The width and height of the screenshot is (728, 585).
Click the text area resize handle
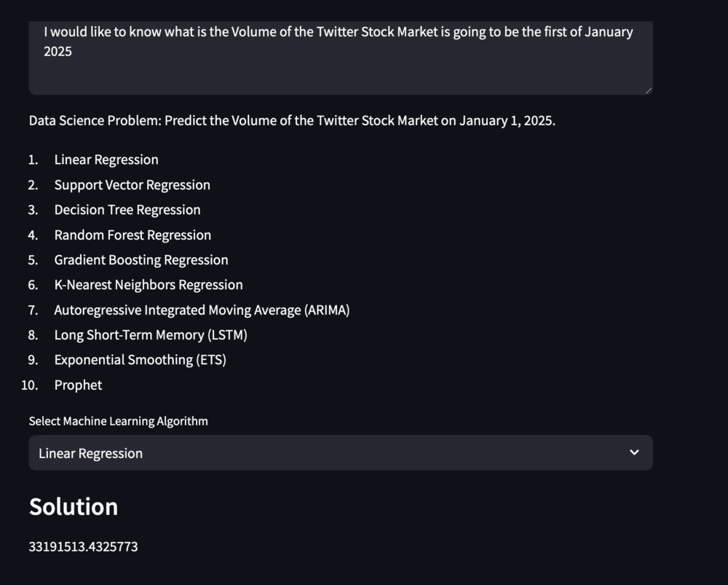pos(648,90)
